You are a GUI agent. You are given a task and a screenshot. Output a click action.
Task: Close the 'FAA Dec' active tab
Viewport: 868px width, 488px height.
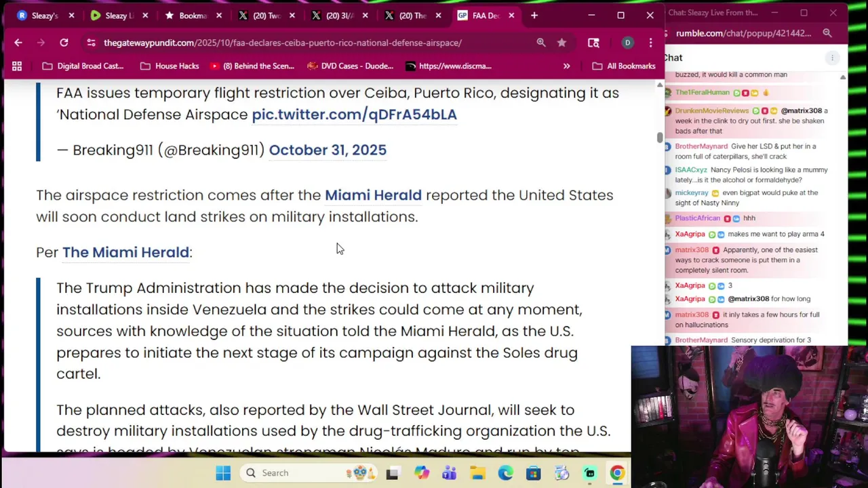[511, 15]
